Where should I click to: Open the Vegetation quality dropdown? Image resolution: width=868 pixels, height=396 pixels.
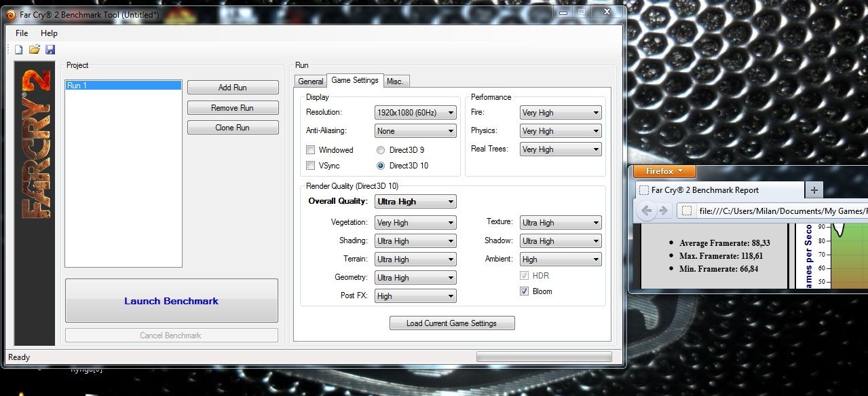point(415,223)
